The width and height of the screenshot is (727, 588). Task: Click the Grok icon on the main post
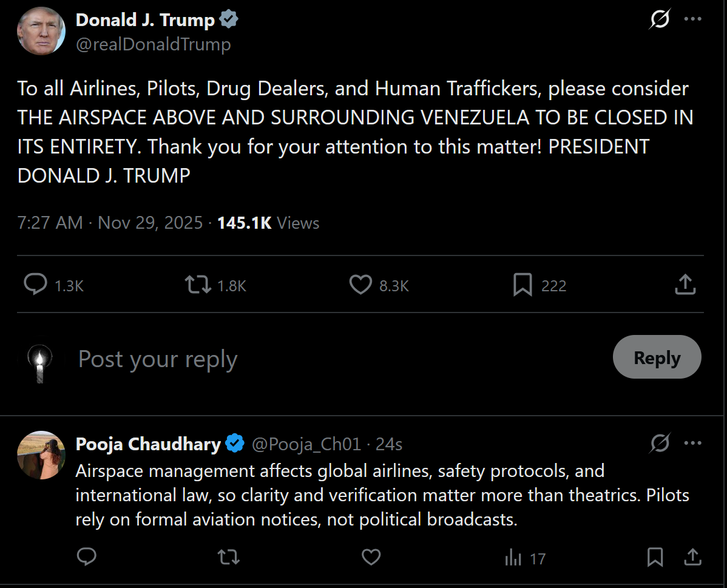tap(660, 20)
